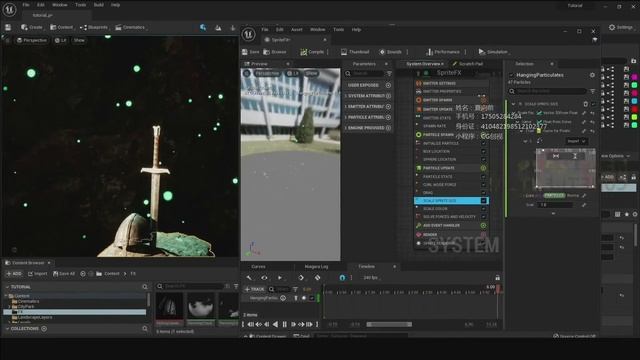Open the Window menu in Niagara editor

(x=318, y=29)
